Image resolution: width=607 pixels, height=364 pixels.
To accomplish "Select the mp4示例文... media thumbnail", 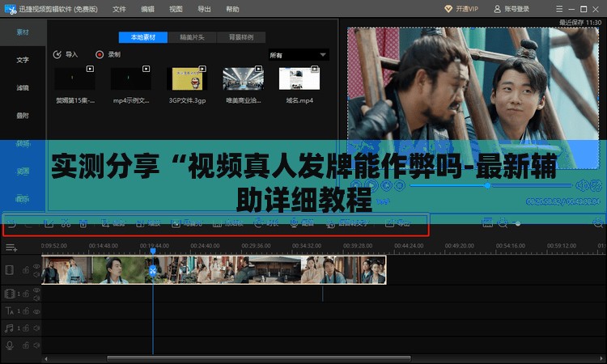I will 131,79.
